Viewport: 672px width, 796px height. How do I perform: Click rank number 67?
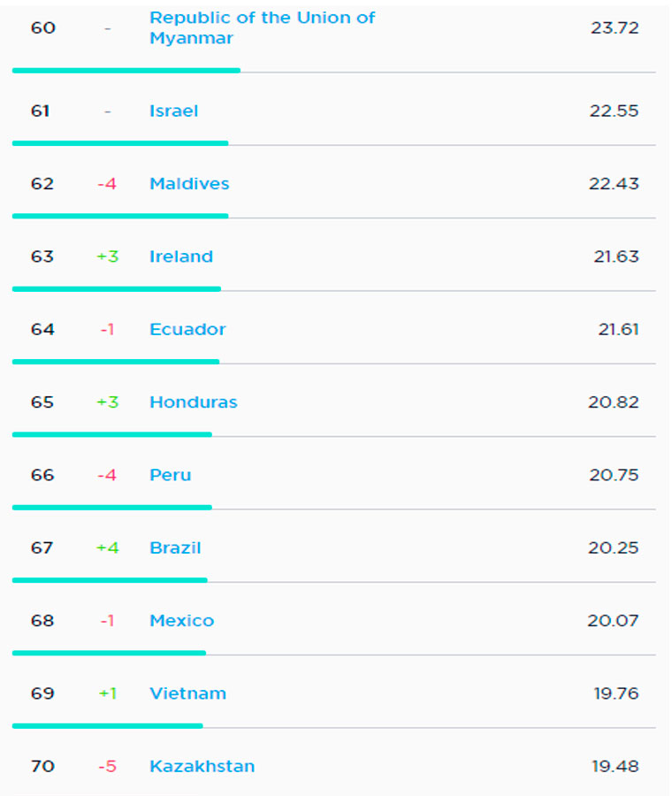tap(42, 547)
